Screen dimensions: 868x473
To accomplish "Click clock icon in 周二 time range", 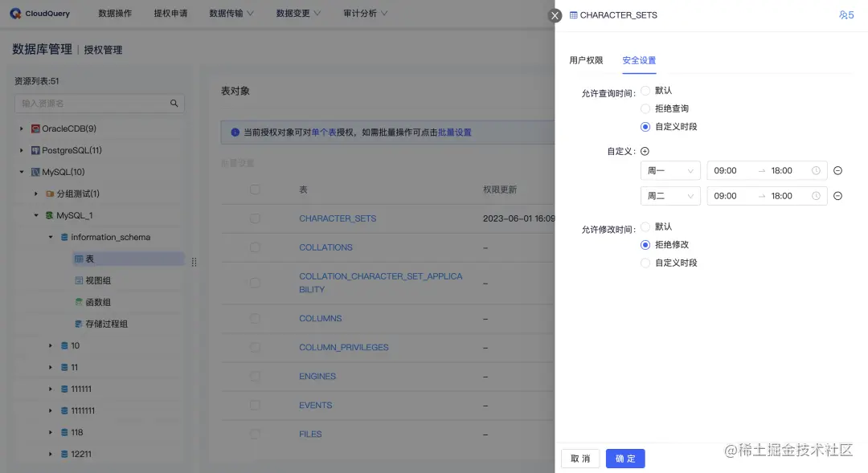I will pos(816,196).
